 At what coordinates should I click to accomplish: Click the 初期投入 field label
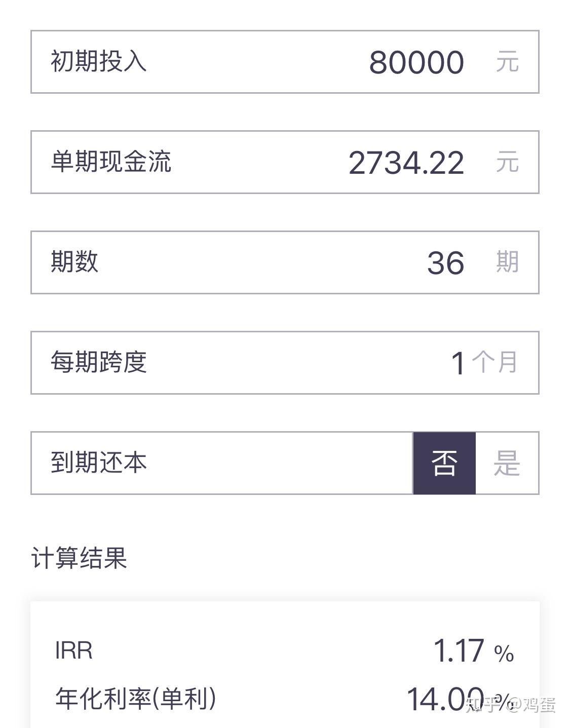[98, 61]
